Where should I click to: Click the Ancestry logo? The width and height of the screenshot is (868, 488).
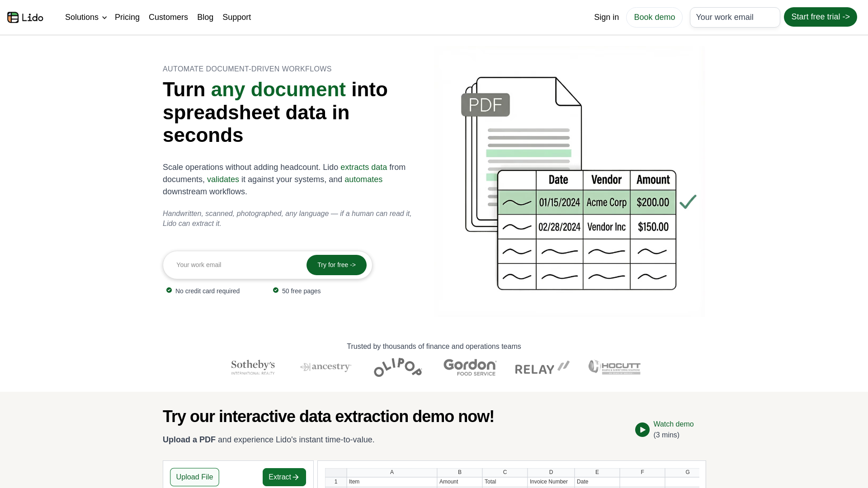325,367
